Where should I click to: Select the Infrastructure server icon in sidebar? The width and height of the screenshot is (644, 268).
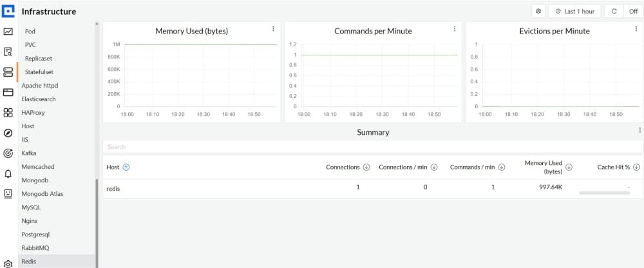pos(8,72)
